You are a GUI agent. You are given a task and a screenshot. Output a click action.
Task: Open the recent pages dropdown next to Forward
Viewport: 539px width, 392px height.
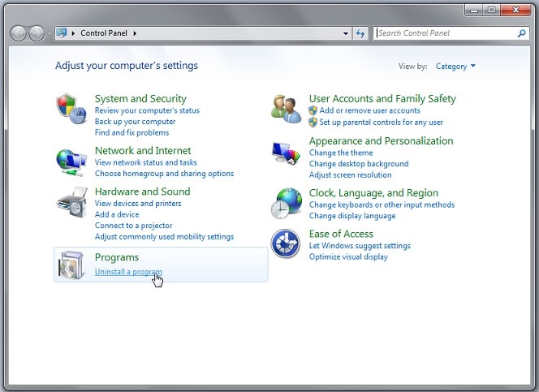50,33
